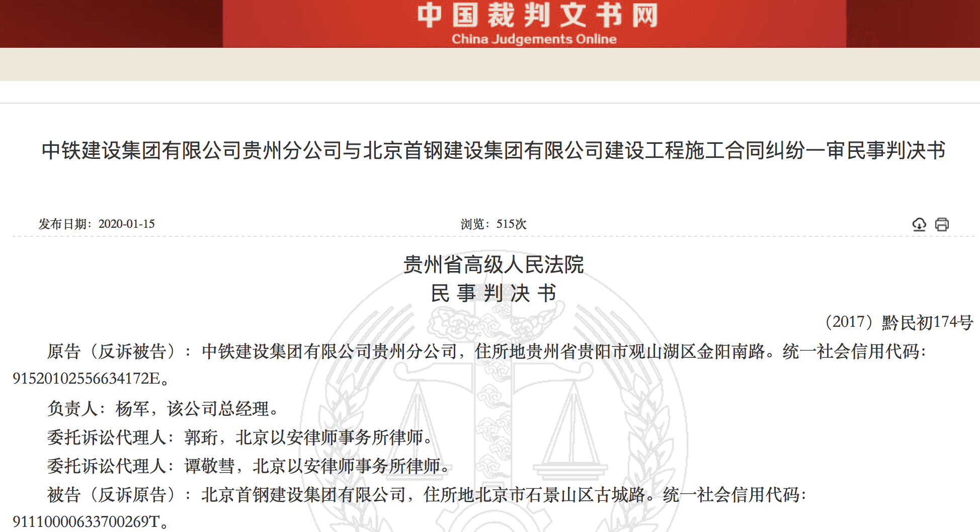Click the 负责人 杨军 line
980x532 pixels.
coord(163,408)
